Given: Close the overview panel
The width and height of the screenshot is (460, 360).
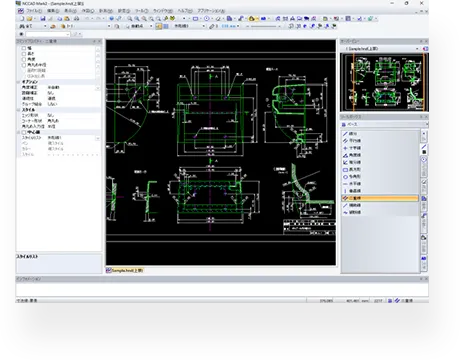Looking at the screenshot, I should pos(426,41).
